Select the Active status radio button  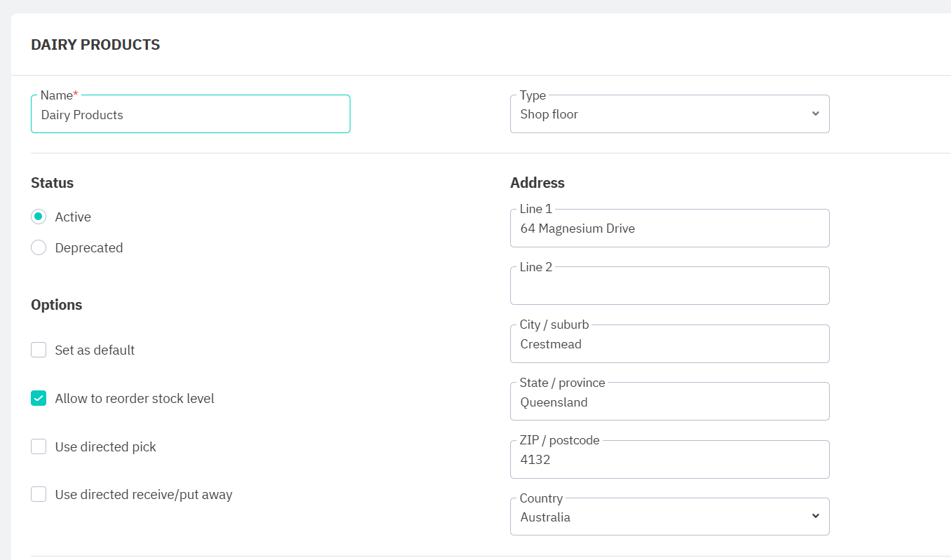click(39, 217)
